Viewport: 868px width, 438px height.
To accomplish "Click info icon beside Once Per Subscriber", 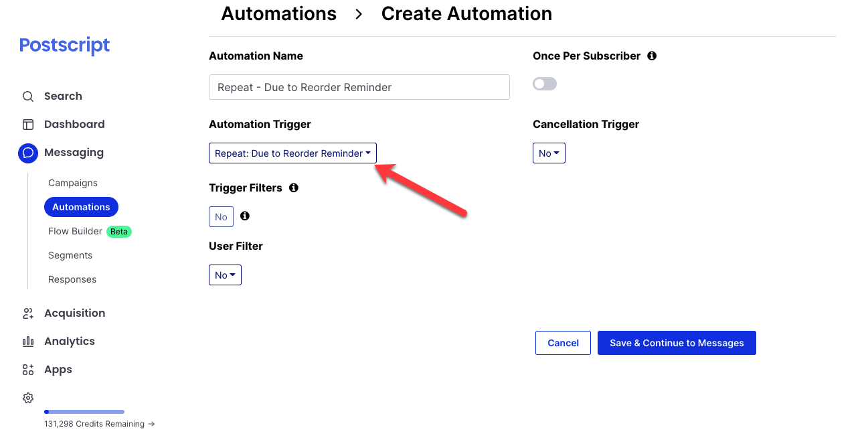I will [x=652, y=56].
